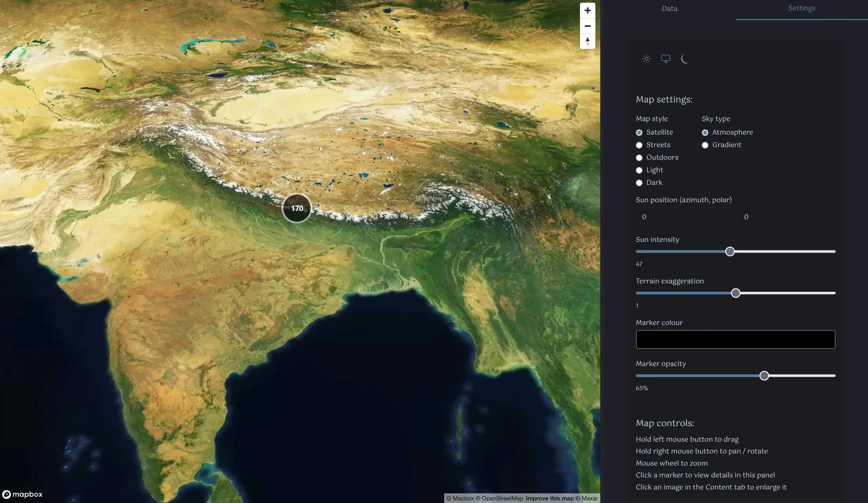868x503 pixels.
Task: Select the Outdoors map style
Action: (x=639, y=158)
